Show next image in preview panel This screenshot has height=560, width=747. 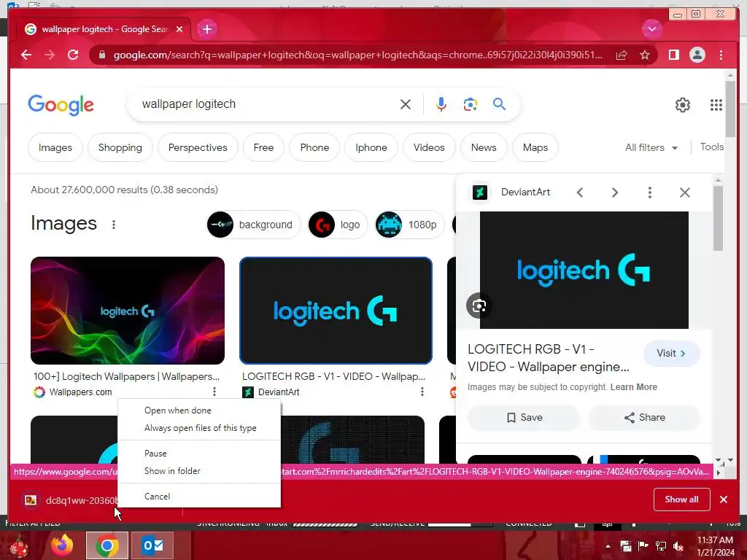coord(614,192)
